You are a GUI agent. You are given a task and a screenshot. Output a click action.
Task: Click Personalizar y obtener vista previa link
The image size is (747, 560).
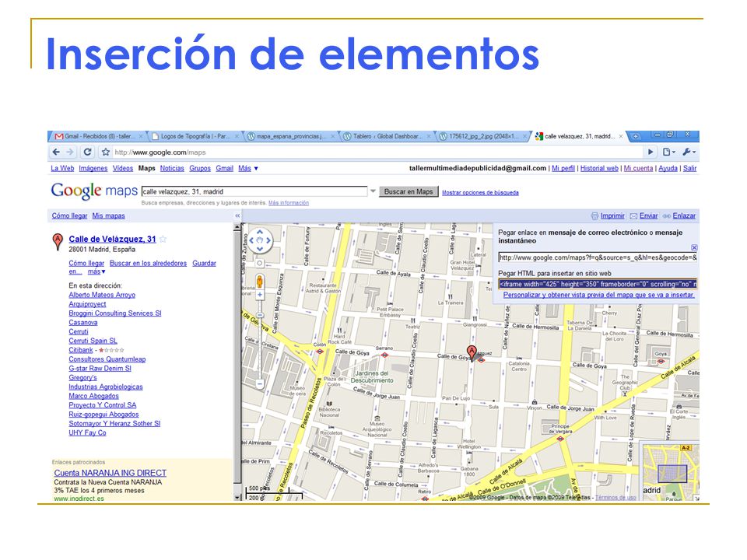click(599, 295)
